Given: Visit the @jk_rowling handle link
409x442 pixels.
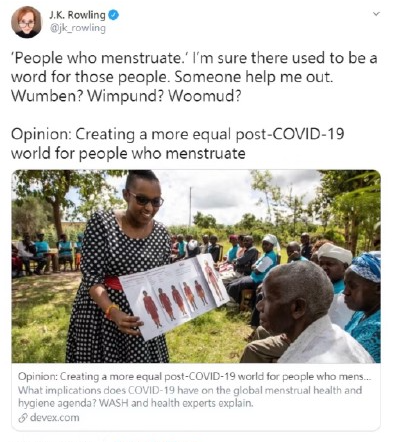Looking at the screenshot, I should pos(77,28).
